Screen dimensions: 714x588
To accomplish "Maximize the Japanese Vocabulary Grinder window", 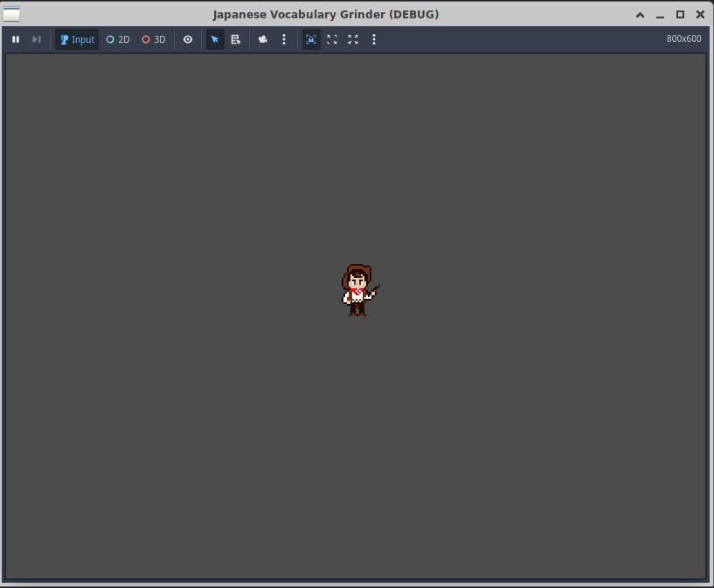I will point(680,15).
